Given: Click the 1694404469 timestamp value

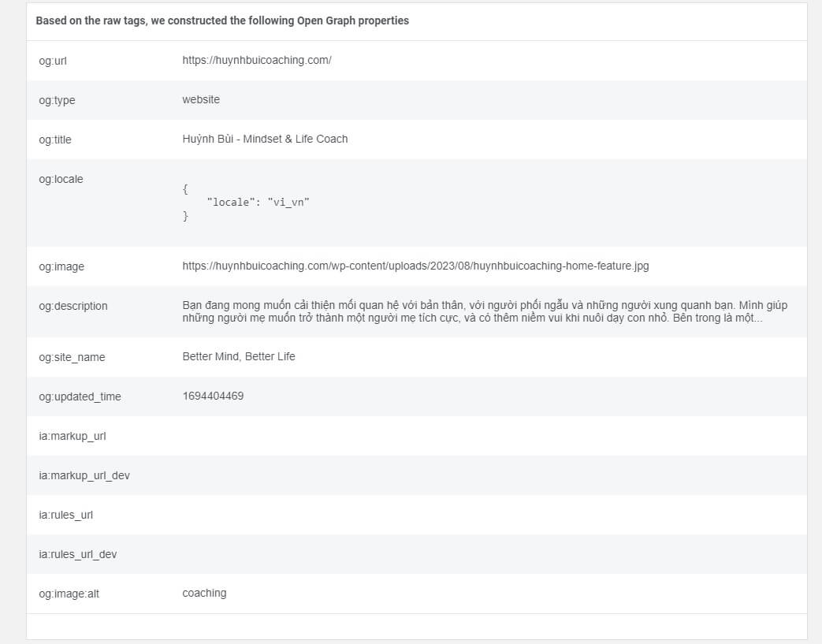Looking at the screenshot, I should (x=213, y=396).
